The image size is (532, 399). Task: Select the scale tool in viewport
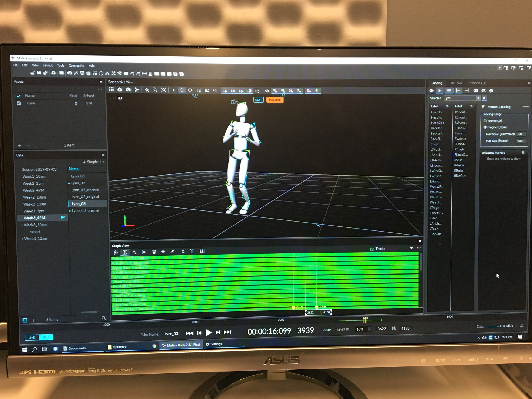pos(199,90)
